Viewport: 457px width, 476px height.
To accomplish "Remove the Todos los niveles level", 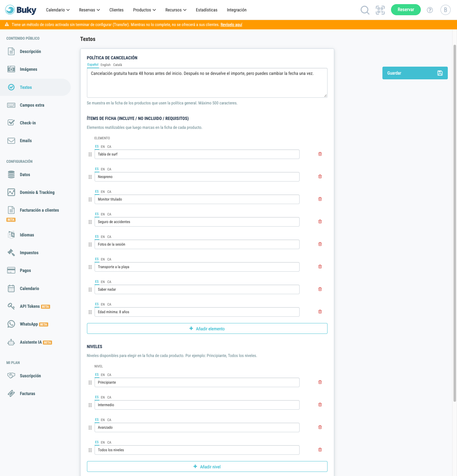I will 320,450.
